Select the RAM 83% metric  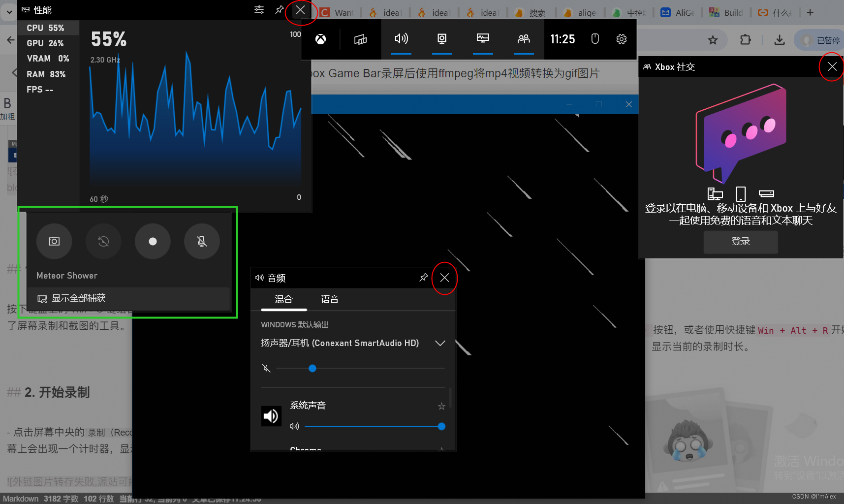coord(48,74)
